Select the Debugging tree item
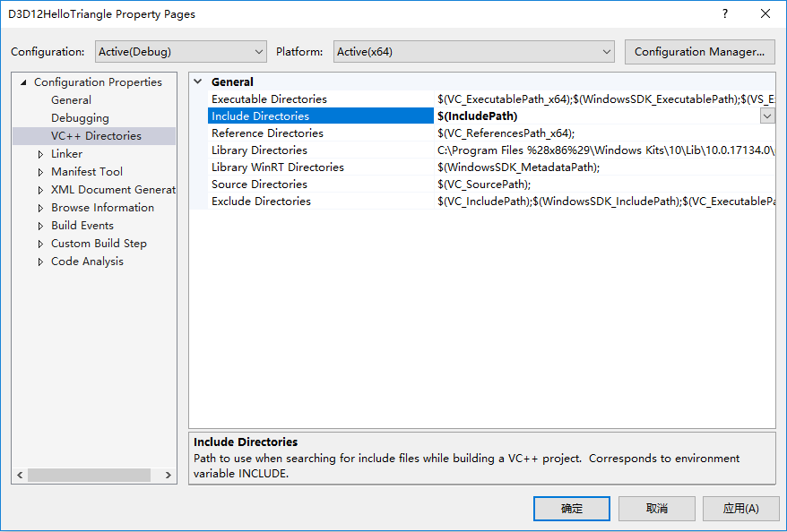Screen dimensions: 787x532 (80, 118)
